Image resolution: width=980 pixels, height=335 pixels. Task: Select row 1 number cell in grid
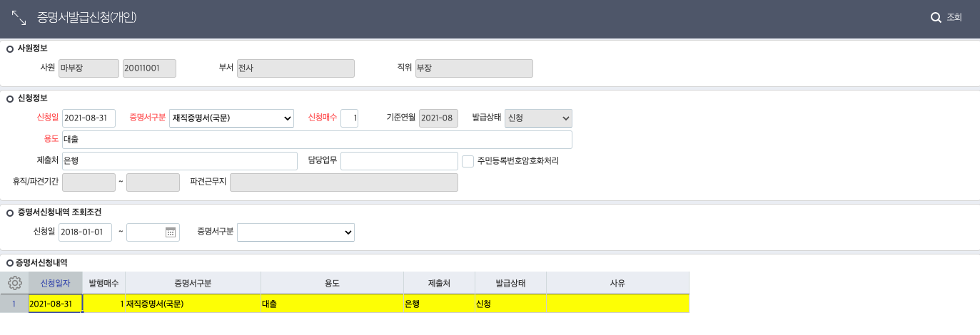[x=14, y=304]
